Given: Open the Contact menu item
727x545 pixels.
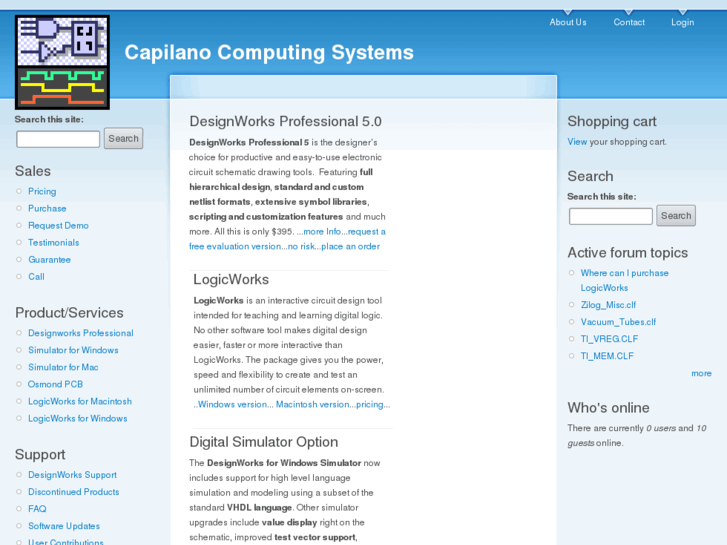Looking at the screenshot, I should click(629, 22).
